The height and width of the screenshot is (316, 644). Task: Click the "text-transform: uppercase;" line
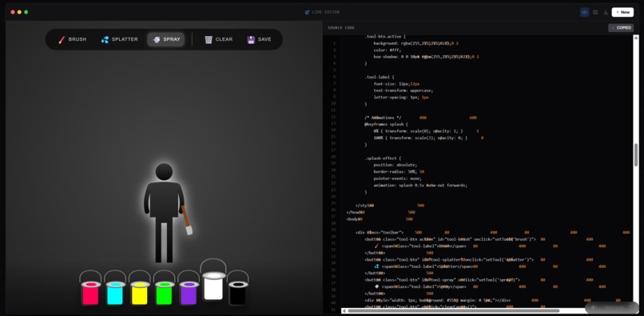pos(403,90)
